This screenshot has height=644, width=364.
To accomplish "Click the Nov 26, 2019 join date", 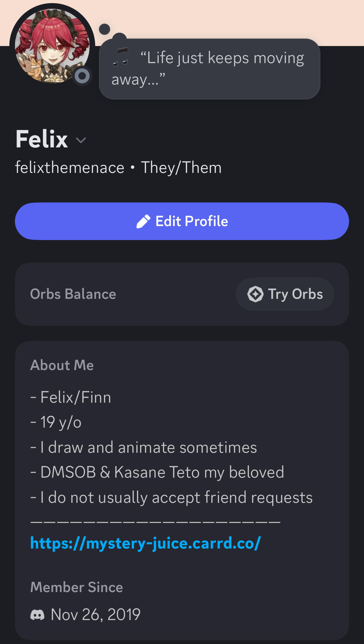I will [x=96, y=615].
